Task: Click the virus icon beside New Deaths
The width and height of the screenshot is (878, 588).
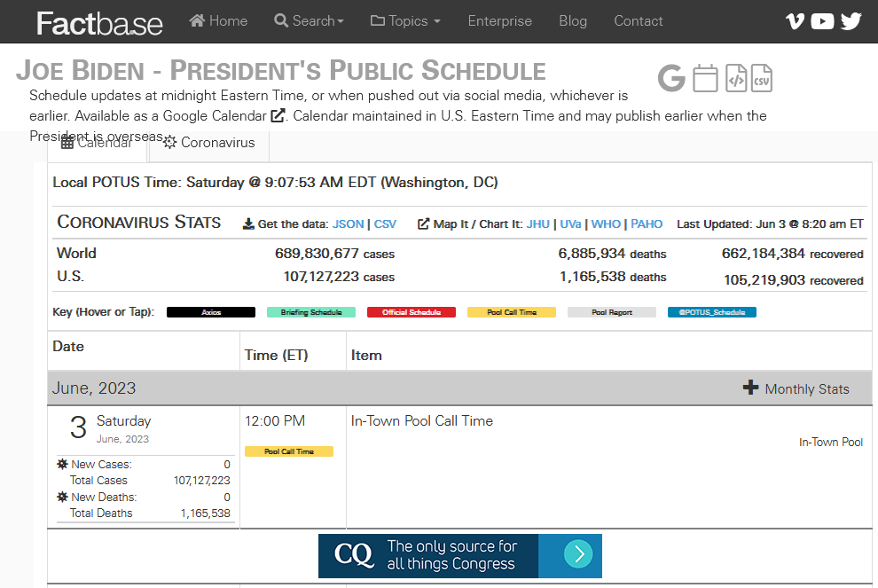Action: [63, 496]
